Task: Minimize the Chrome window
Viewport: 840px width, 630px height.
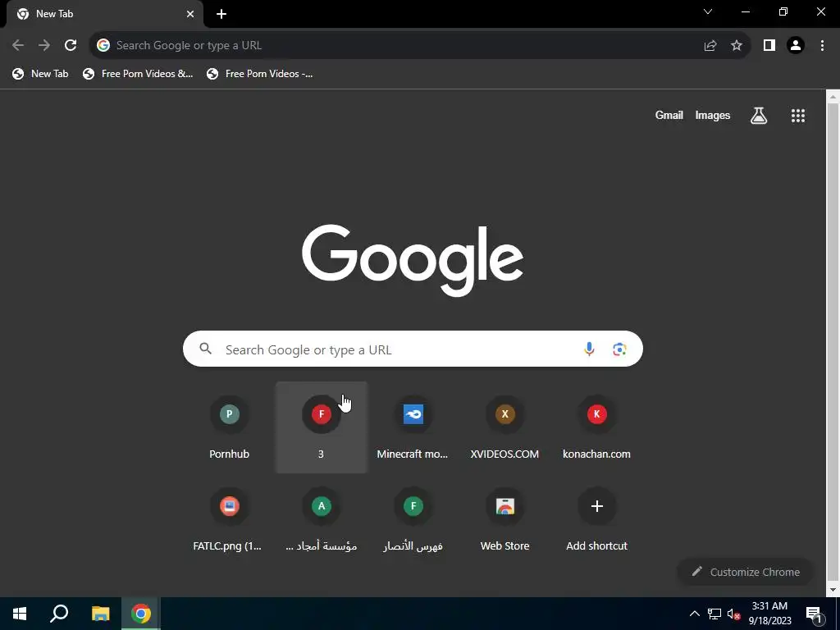Action: (x=746, y=11)
